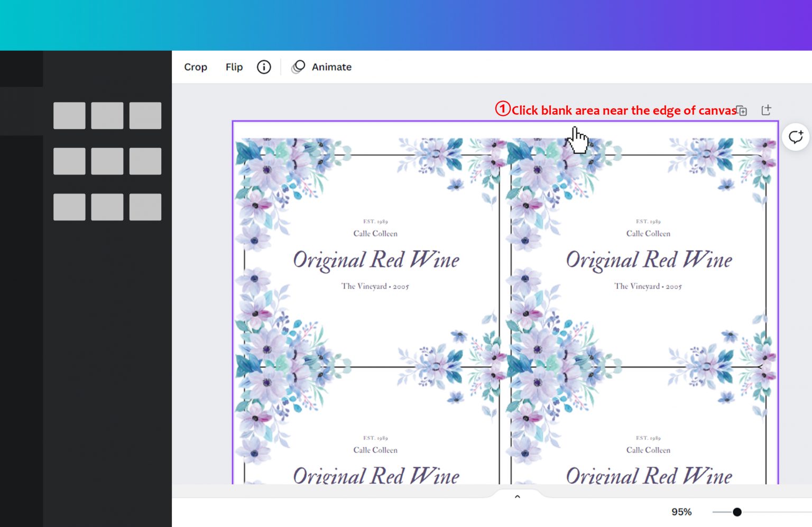Click the zoom slider handle

tap(736, 511)
